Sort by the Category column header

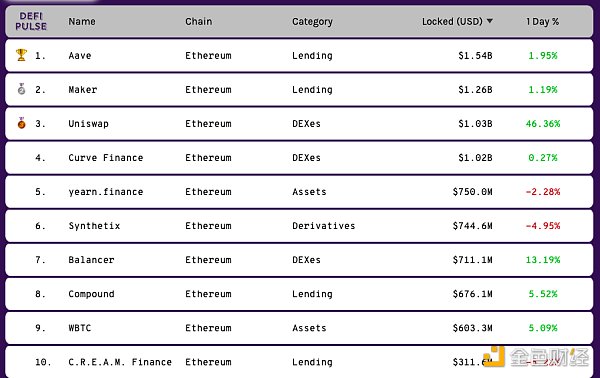pyautogui.click(x=312, y=22)
